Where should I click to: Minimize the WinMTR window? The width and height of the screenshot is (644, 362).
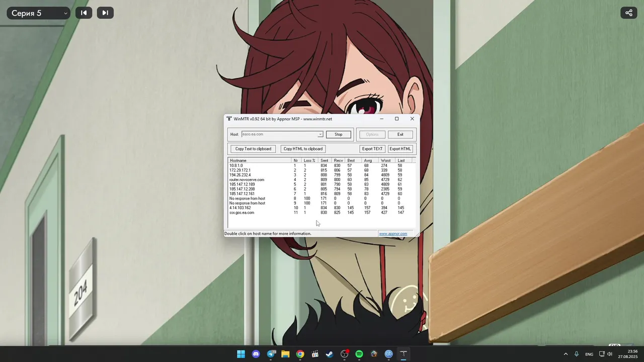pos(381,119)
